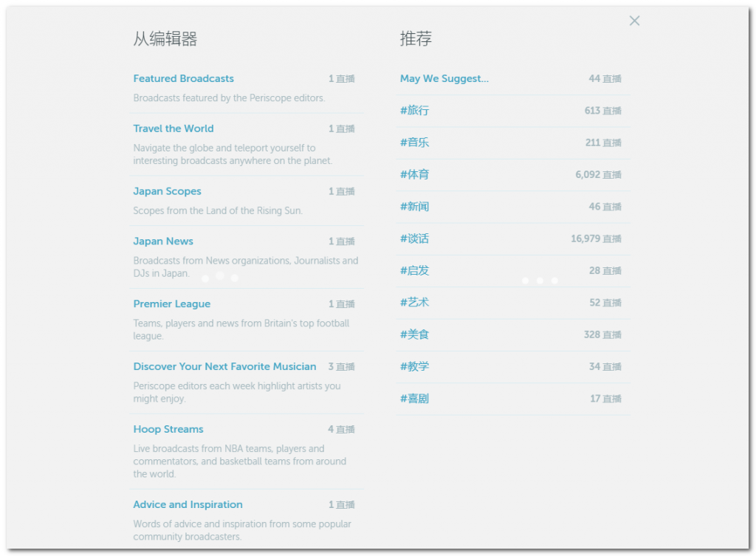
Task: Open the #谈话 hashtag channel
Action: pos(414,238)
